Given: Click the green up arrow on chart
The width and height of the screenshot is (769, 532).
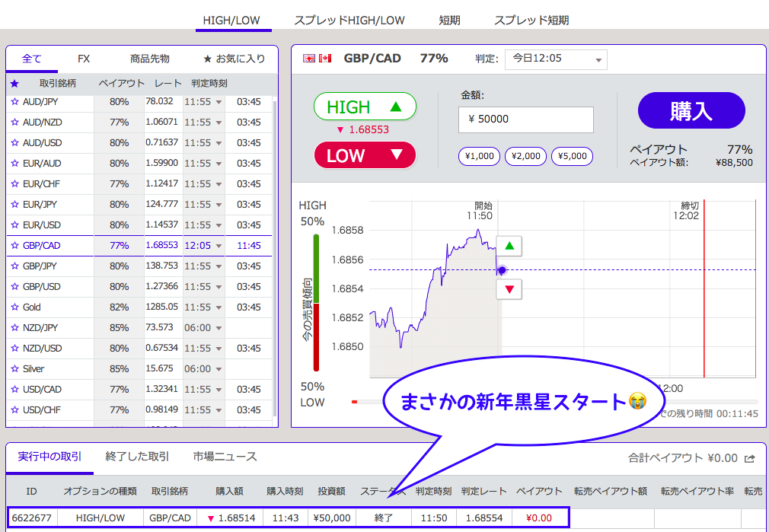Looking at the screenshot, I should point(509,247).
